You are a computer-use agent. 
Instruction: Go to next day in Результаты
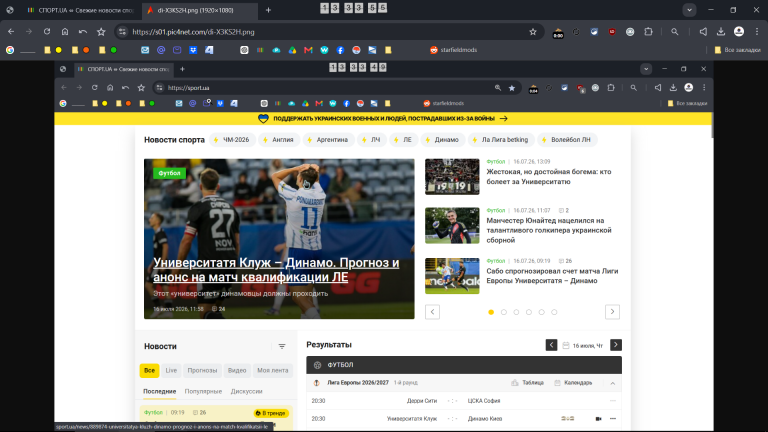point(616,345)
